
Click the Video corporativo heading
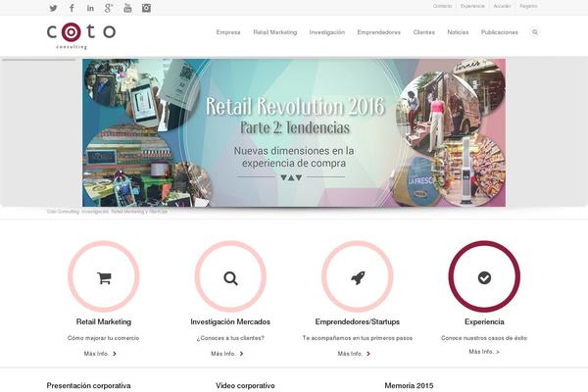pos(245,385)
